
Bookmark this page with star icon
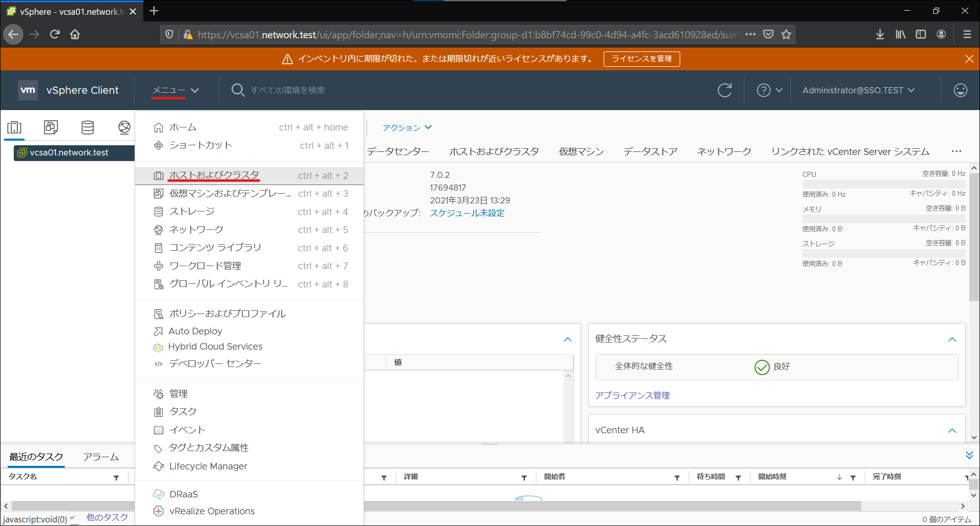point(786,34)
